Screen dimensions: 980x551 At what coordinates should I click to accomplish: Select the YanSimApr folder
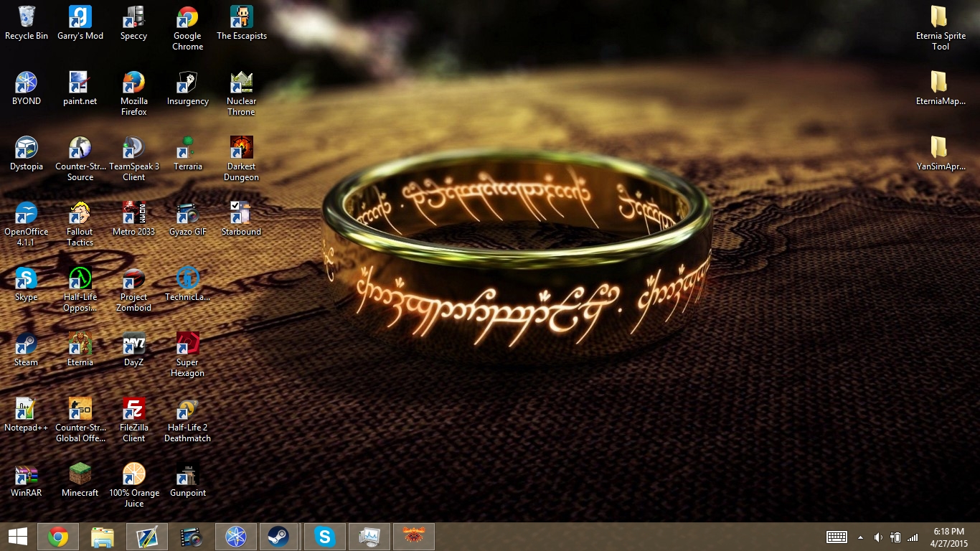[941, 154]
